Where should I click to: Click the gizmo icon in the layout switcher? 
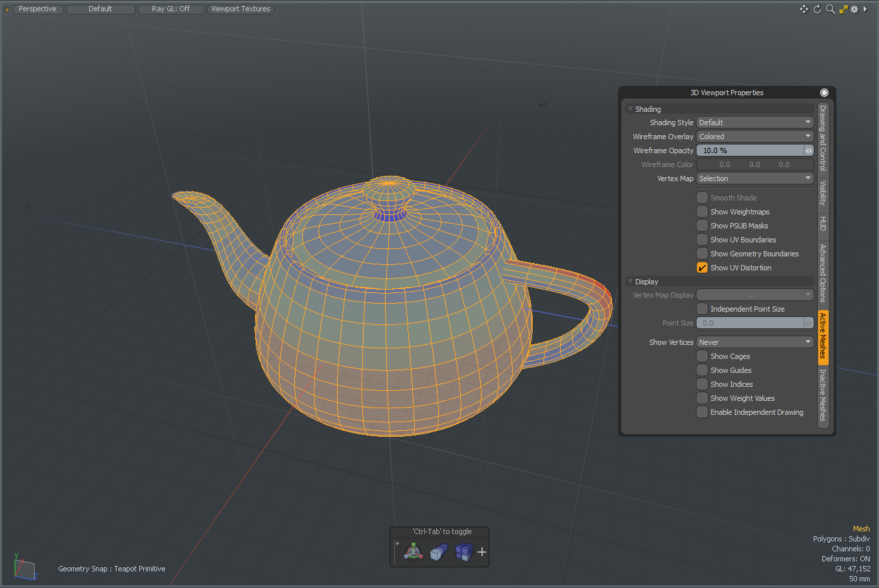click(413, 551)
